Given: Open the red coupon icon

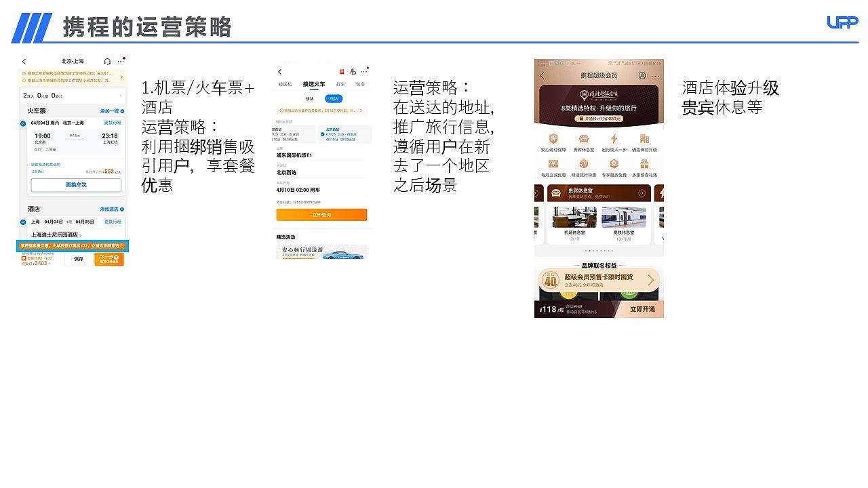Looking at the screenshot, I should pyautogui.click(x=342, y=72).
